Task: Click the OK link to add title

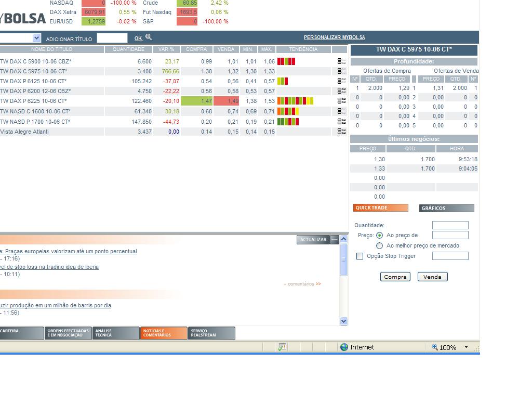Action: [x=138, y=38]
